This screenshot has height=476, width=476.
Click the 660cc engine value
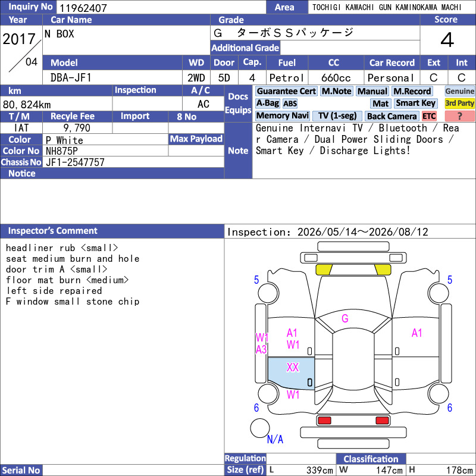336,78
